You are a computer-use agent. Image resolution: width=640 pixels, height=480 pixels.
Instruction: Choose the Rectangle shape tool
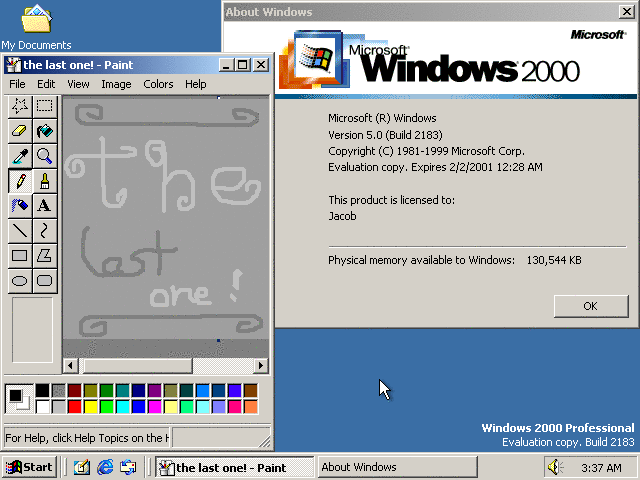20,256
